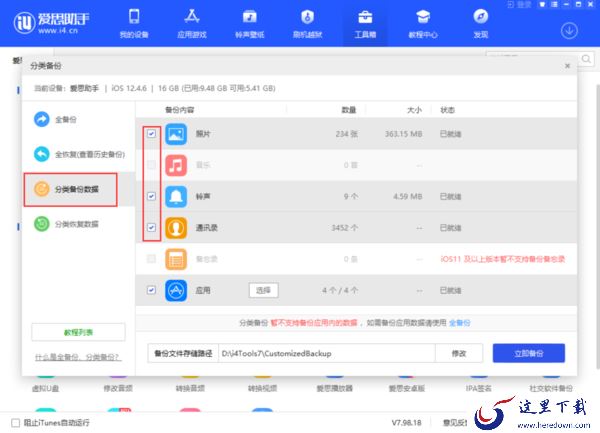The width and height of the screenshot is (600, 433).
Task: Open 应用游戏 tab in top navigation
Action: coord(192,24)
